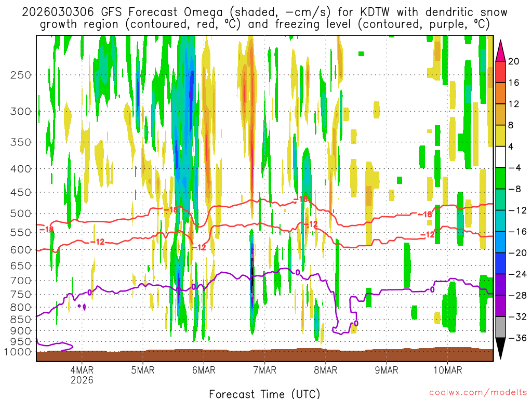Click the coolwx.com/modelts link text
Image resolution: width=532 pixels, height=399 pixels.
(478, 393)
